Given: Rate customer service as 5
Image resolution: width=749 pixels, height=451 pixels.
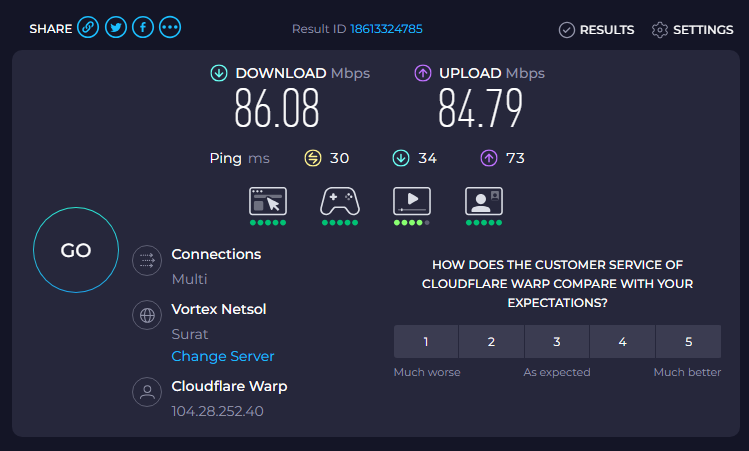Looking at the screenshot, I should click(x=688, y=342).
